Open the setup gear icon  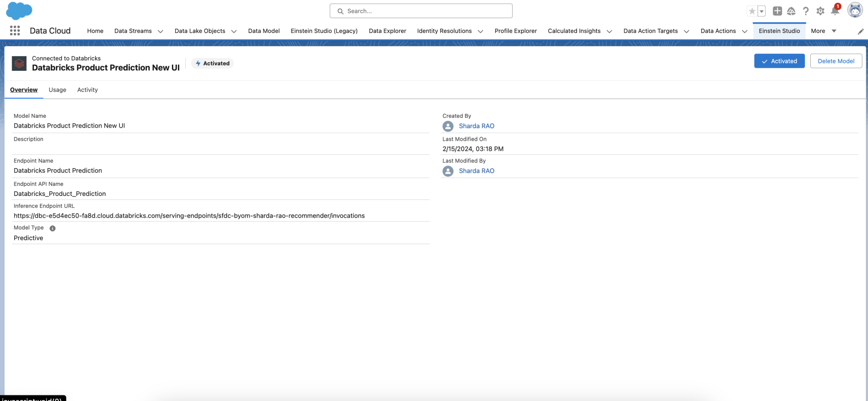[x=820, y=11]
